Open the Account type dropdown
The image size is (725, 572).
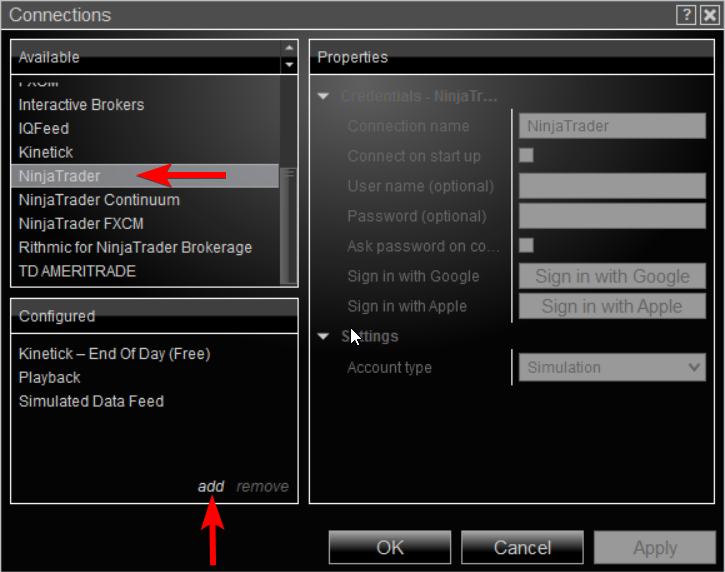[612, 368]
